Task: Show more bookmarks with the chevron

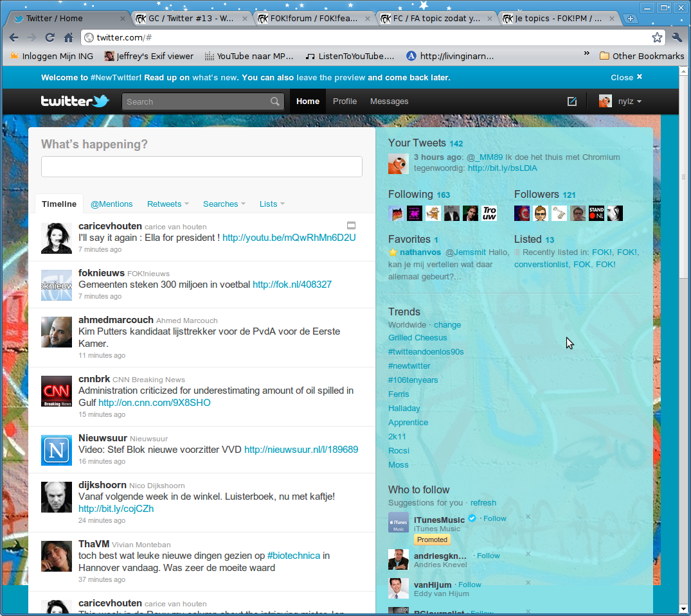Action: 587,53
